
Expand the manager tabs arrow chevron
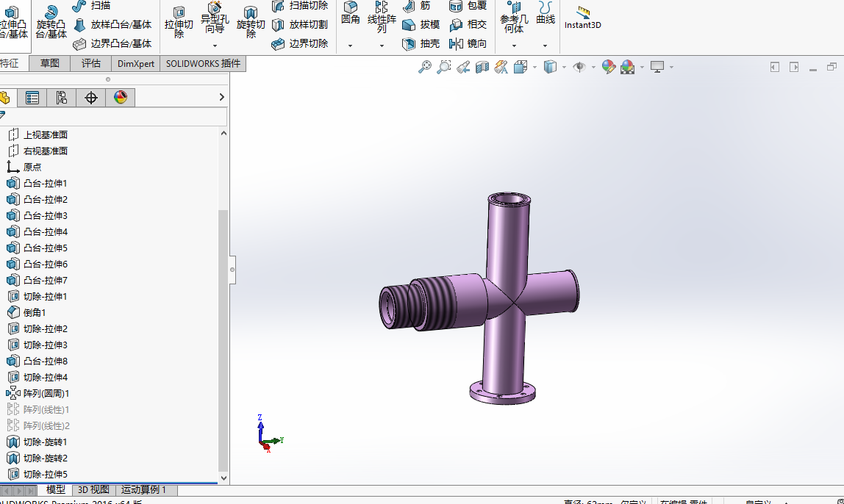click(222, 98)
